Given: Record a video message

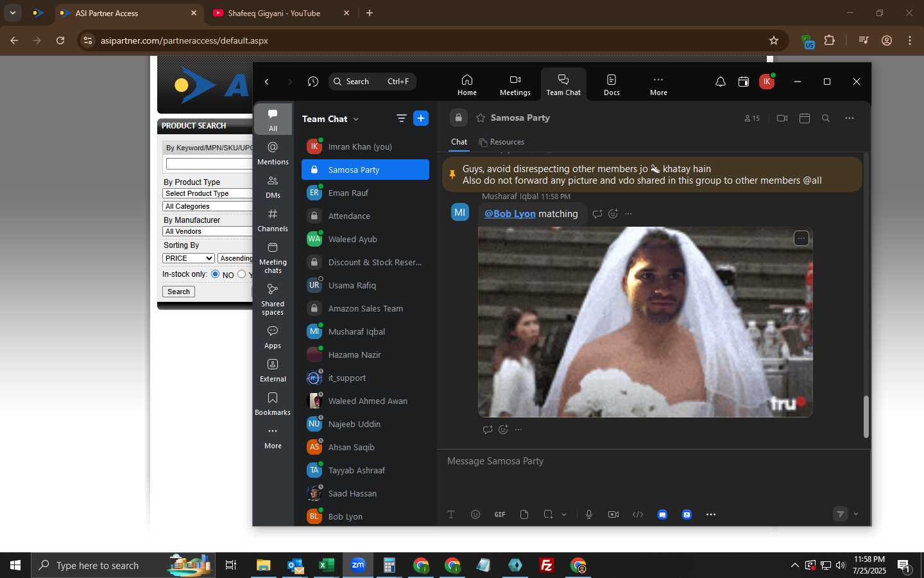Looking at the screenshot, I should pos(613,514).
